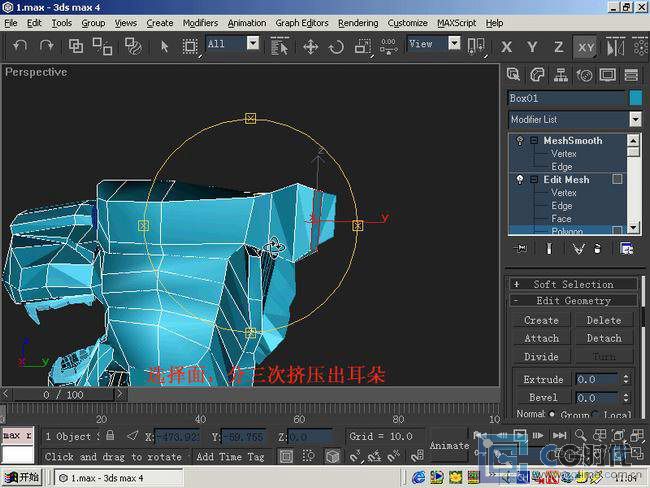Click the Extrude spinner arrows
Screen dimensions: 650x488
(x=626, y=379)
